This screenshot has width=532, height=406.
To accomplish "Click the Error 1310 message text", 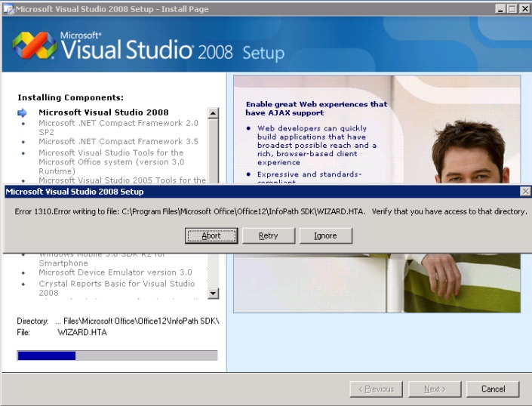I will coord(271,211).
